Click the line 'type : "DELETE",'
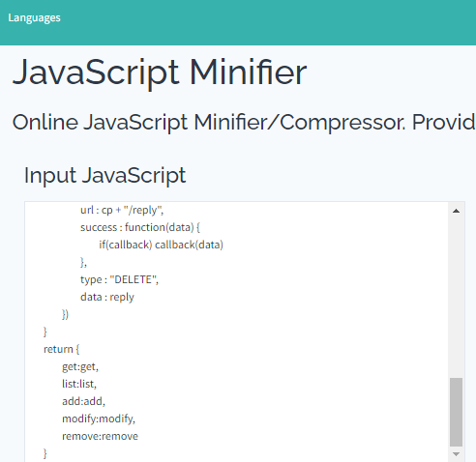The width and height of the screenshot is (476, 462). [x=119, y=279]
